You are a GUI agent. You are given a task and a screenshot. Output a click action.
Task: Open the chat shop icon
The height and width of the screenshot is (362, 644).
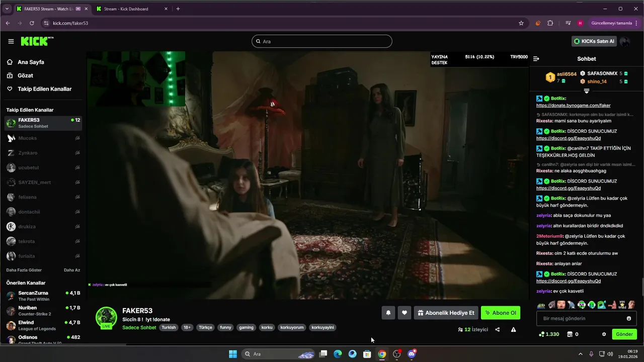[570, 334]
